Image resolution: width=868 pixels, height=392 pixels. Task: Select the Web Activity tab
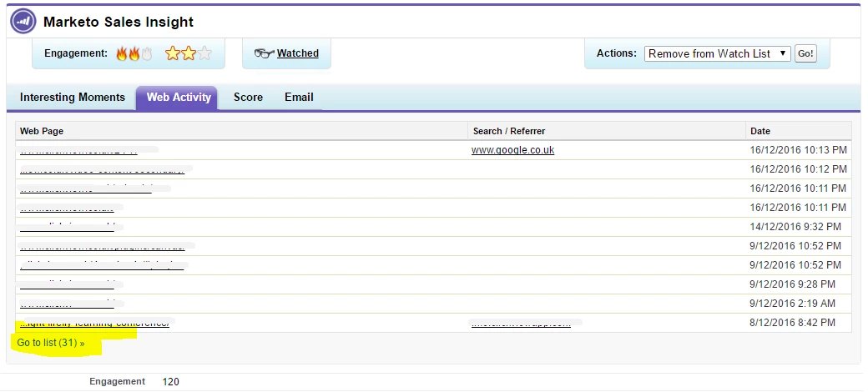click(179, 98)
